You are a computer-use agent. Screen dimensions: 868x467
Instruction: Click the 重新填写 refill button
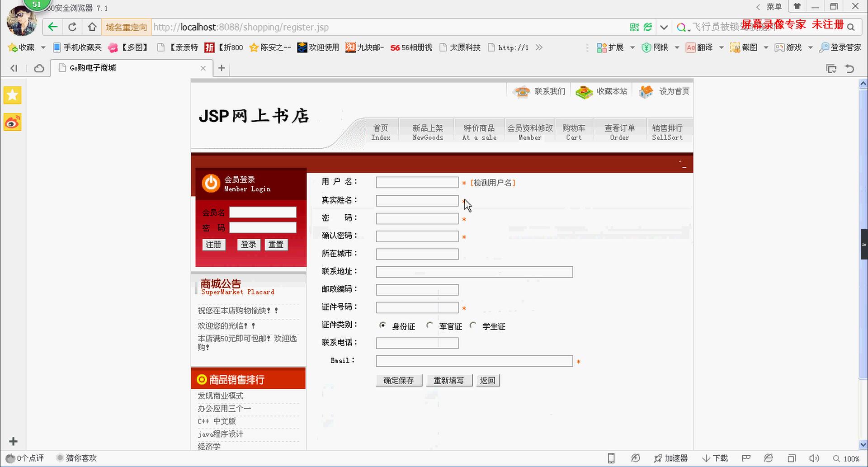pos(449,381)
